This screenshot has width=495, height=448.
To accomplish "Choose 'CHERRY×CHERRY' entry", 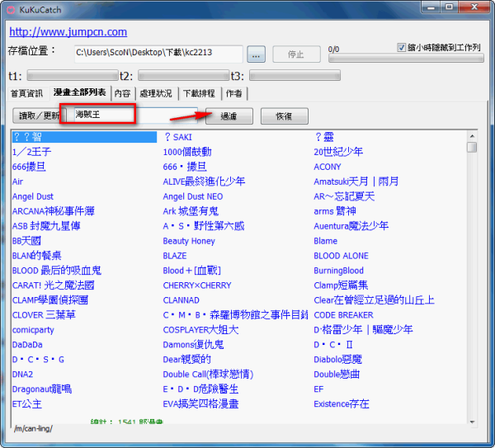I will click(x=197, y=285).
